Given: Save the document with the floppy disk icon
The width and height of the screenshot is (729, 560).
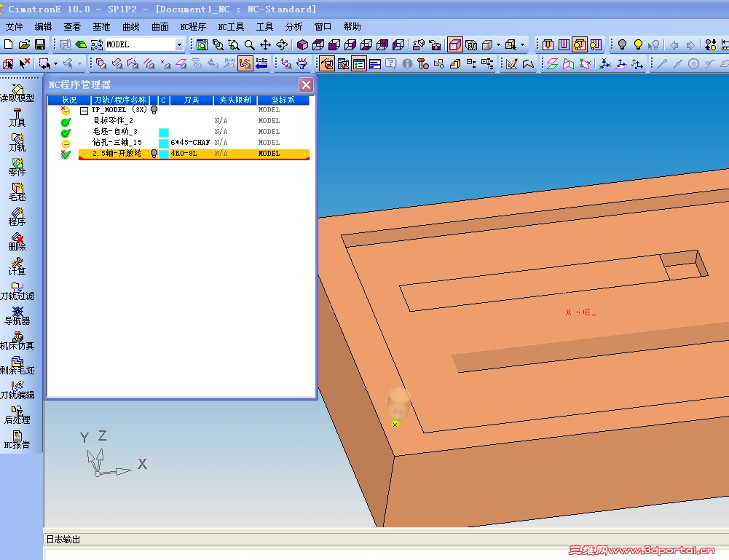Looking at the screenshot, I should point(40,44).
